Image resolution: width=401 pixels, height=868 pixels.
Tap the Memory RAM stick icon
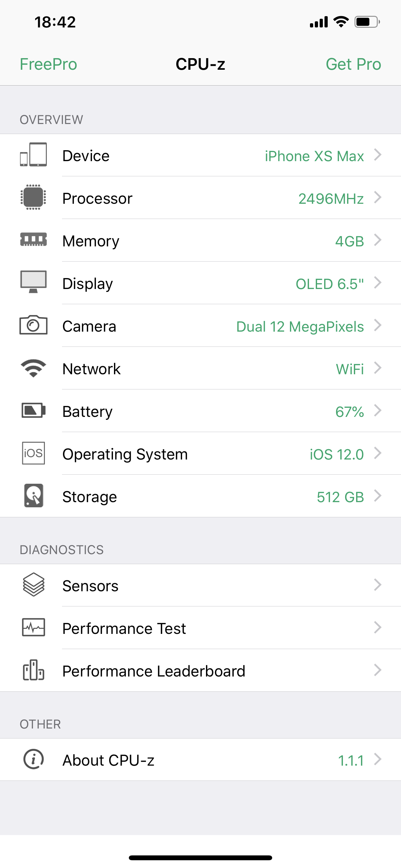click(x=33, y=240)
